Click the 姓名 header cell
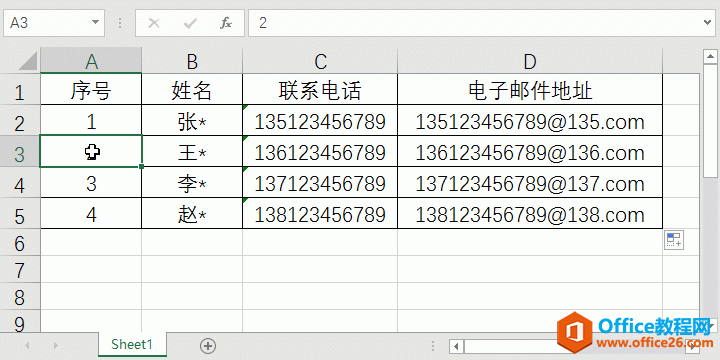The height and width of the screenshot is (360, 720). pos(192,90)
